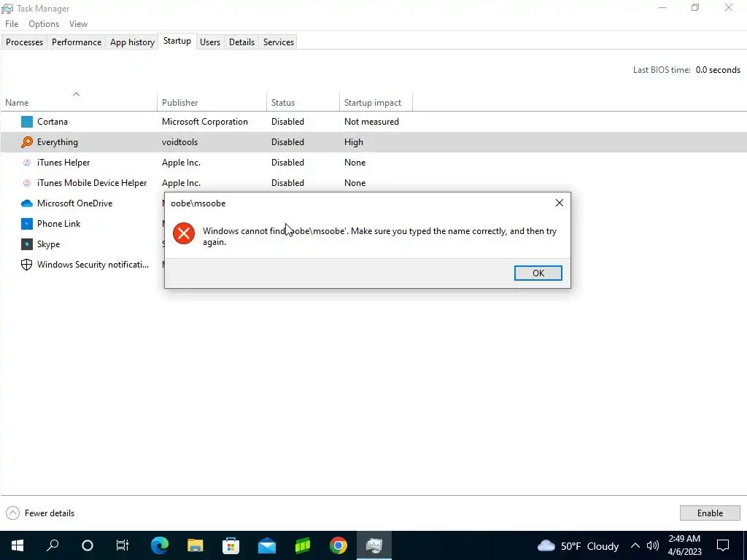Click Last BIOS time value
Viewport: 747px width, 560px height.
718,70
